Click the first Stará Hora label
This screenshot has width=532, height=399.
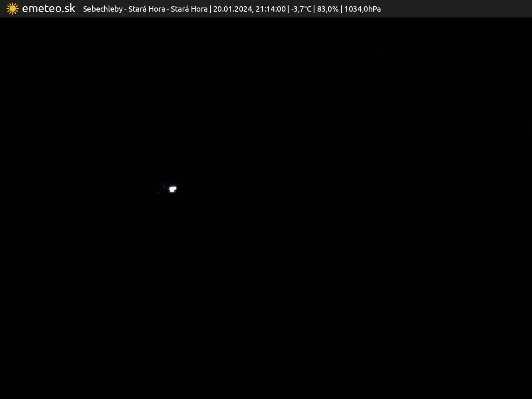coord(146,9)
